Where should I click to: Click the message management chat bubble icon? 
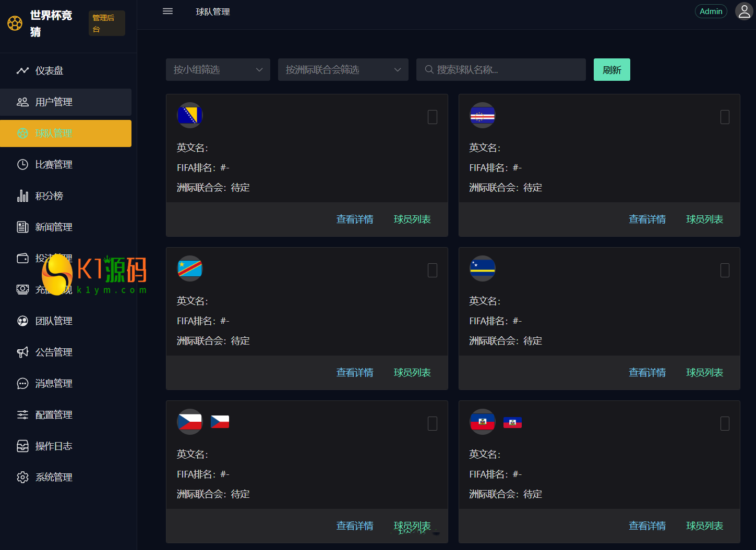tap(22, 384)
